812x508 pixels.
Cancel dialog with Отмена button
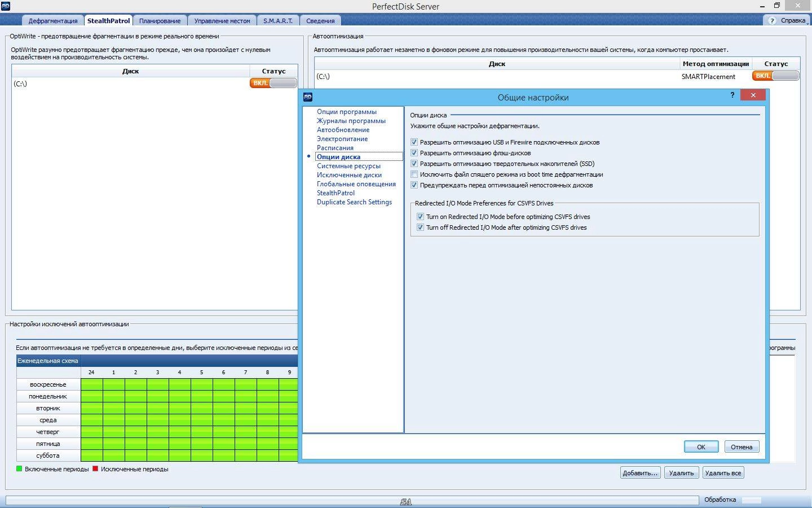tap(742, 446)
